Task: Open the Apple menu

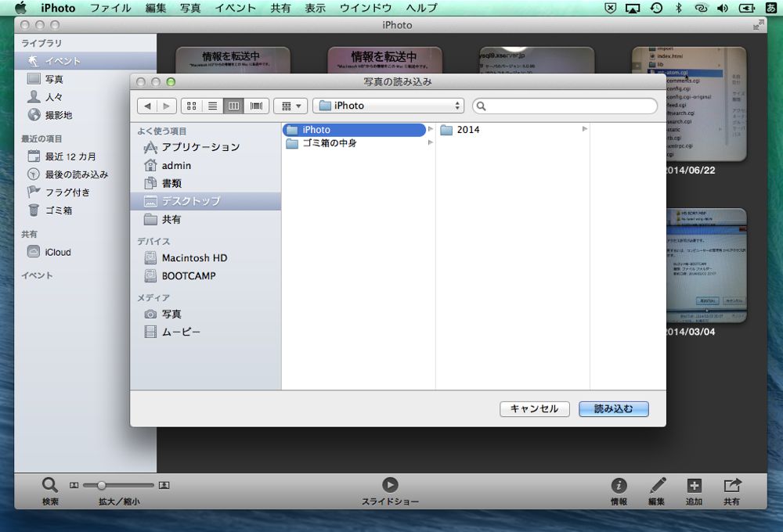Action: tap(20, 8)
